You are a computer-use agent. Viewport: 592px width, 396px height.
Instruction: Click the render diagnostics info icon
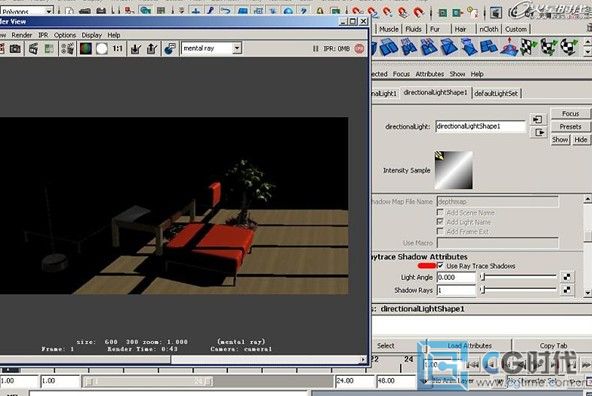(170, 49)
